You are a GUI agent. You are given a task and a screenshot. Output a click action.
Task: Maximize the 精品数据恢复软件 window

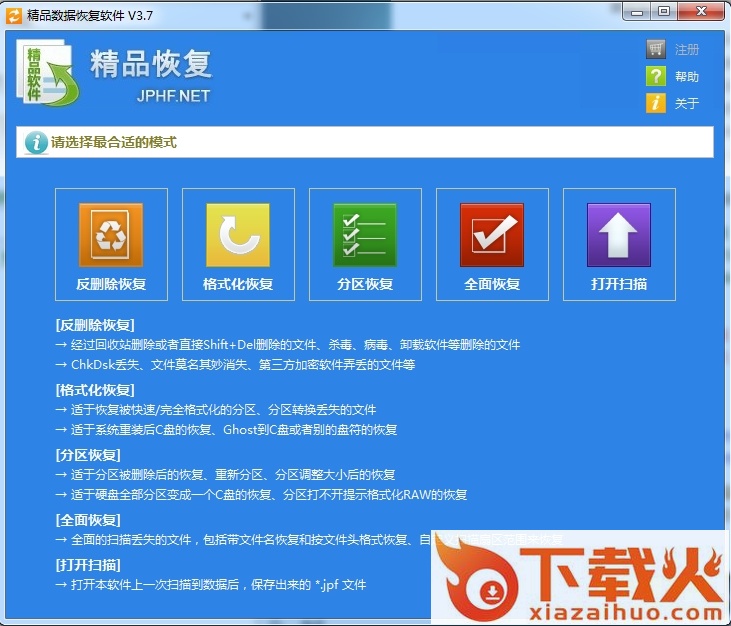coord(664,12)
